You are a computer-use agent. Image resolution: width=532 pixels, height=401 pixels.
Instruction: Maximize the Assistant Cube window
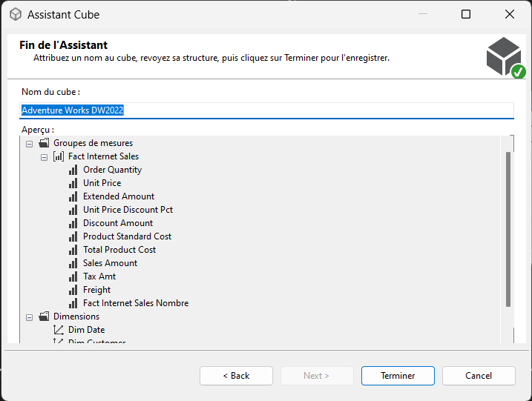466,14
